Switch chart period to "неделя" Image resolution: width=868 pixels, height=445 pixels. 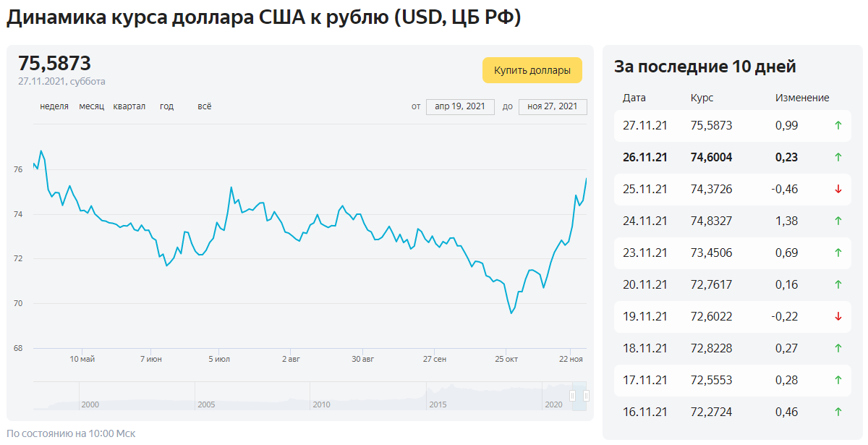click(54, 106)
